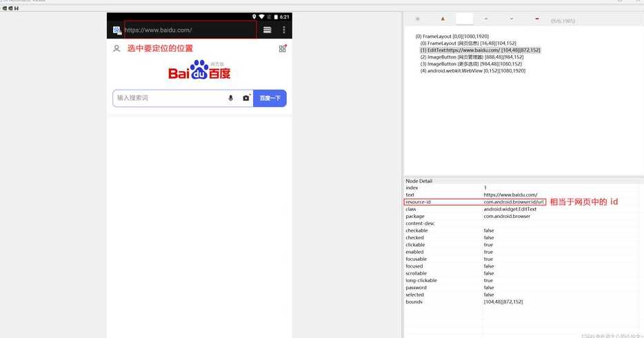Viewport: 644px width, 338px height.
Task: Click the selected property name
Action: coord(414,295)
